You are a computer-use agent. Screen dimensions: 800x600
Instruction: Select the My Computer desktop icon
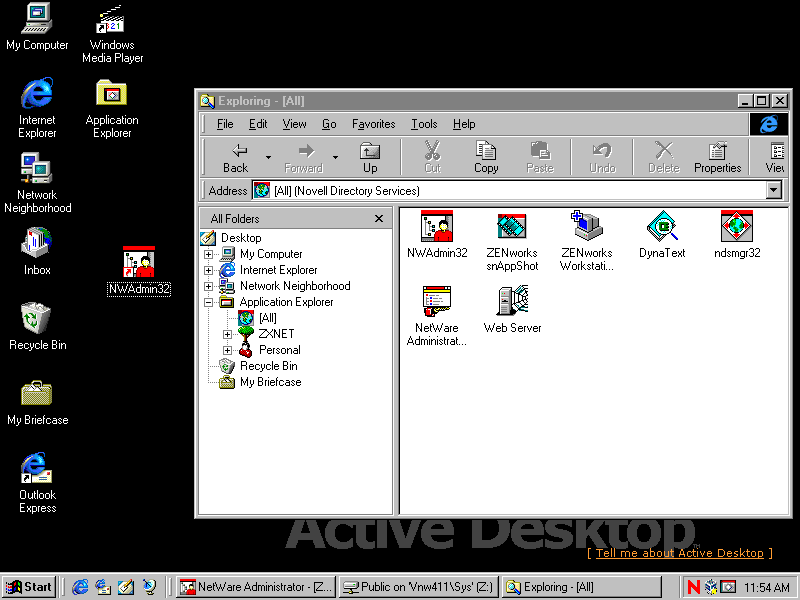(37, 27)
